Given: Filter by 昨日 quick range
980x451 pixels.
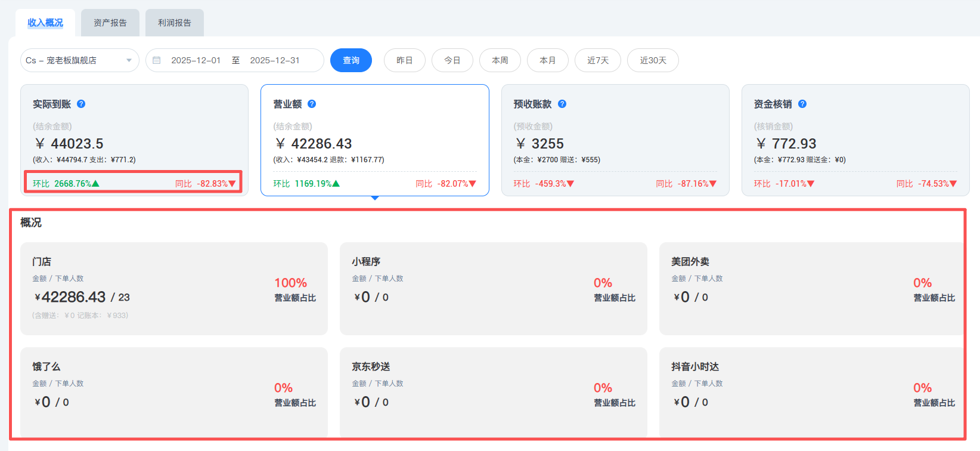Looking at the screenshot, I should pos(404,60).
